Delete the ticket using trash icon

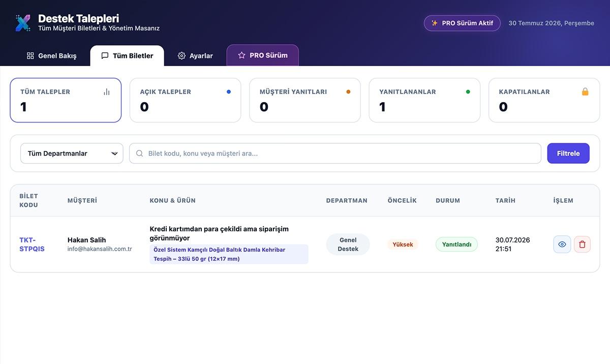pos(583,245)
